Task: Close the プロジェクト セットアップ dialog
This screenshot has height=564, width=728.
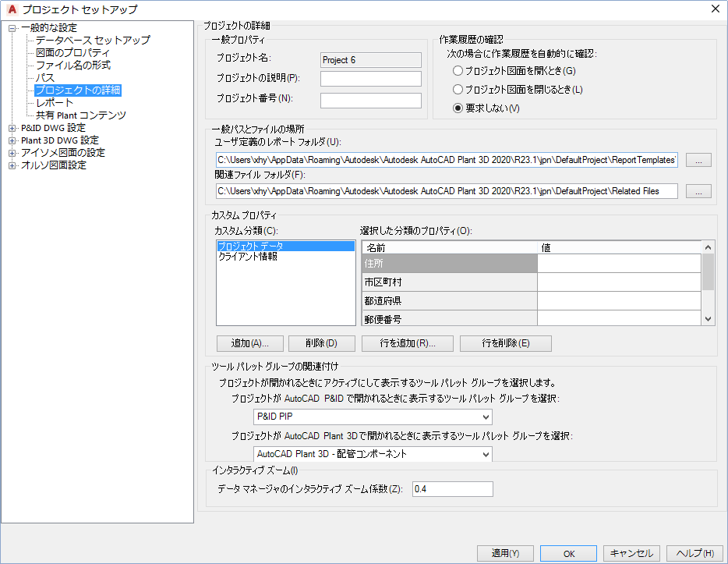Action: click(716, 9)
